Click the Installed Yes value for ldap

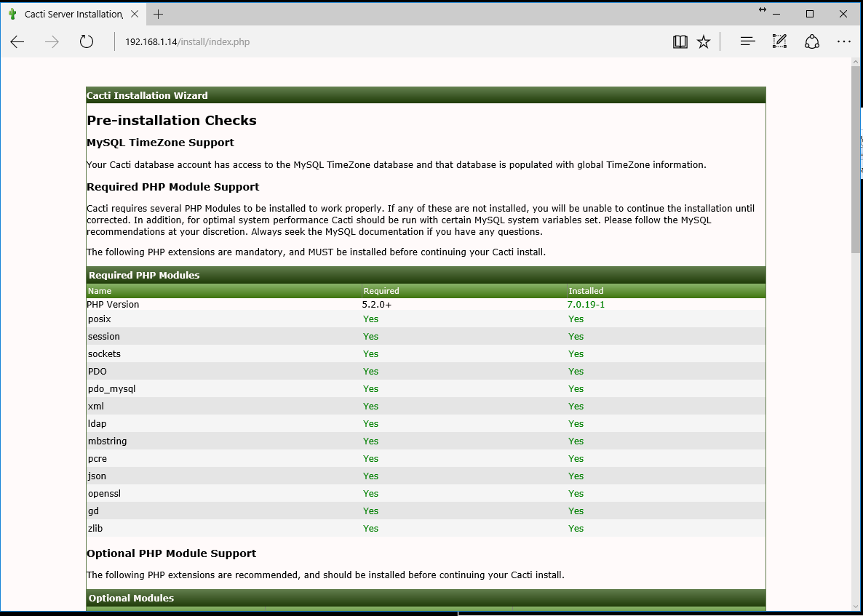point(576,423)
